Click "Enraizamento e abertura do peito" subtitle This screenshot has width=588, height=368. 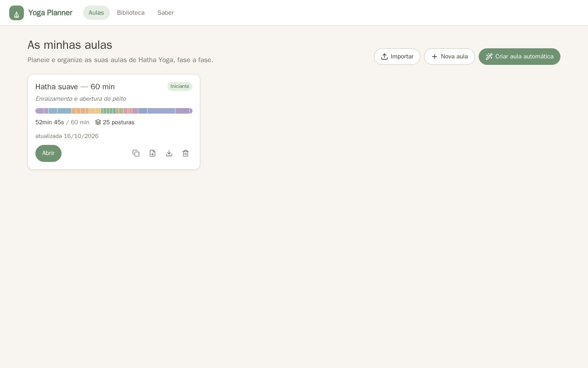tap(80, 99)
